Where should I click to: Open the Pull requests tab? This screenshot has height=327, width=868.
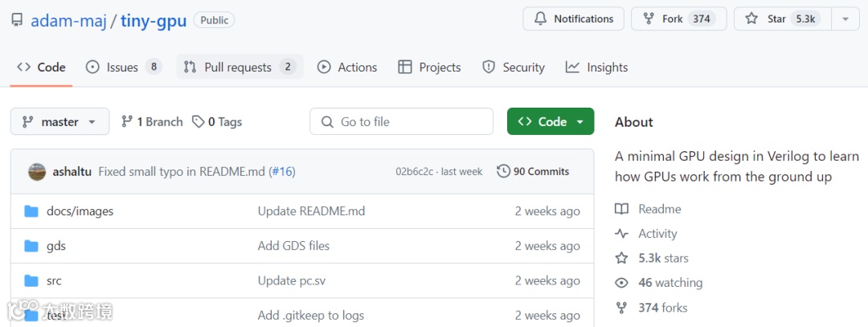point(240,67)
